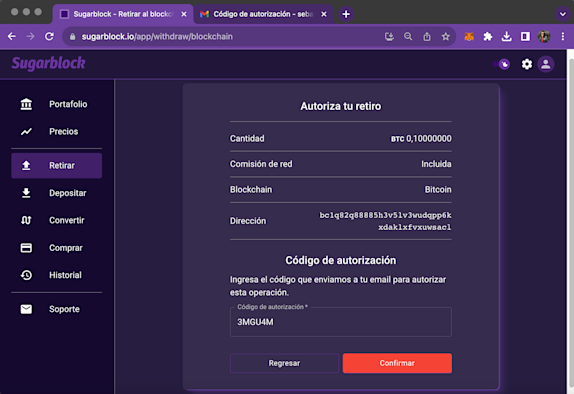Open the Comprar section
This screenshot has height=394, width=574.
(56, 248)
